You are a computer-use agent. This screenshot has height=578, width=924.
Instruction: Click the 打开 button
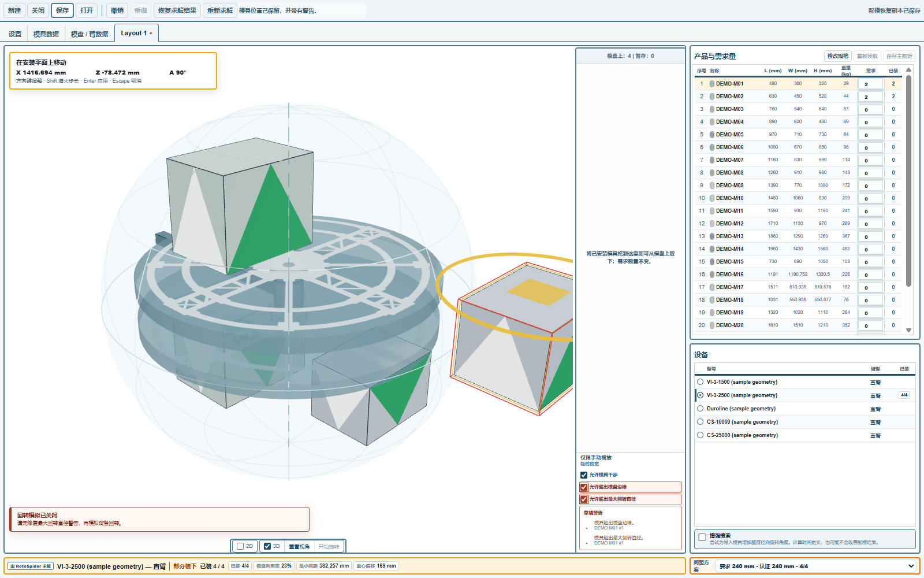87,10
